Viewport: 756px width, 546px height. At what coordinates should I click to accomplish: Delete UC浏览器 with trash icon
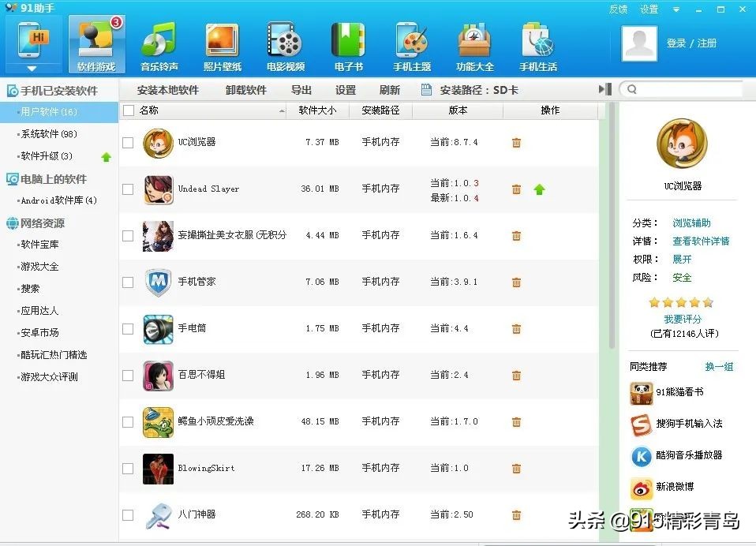(x=516, y=142)
